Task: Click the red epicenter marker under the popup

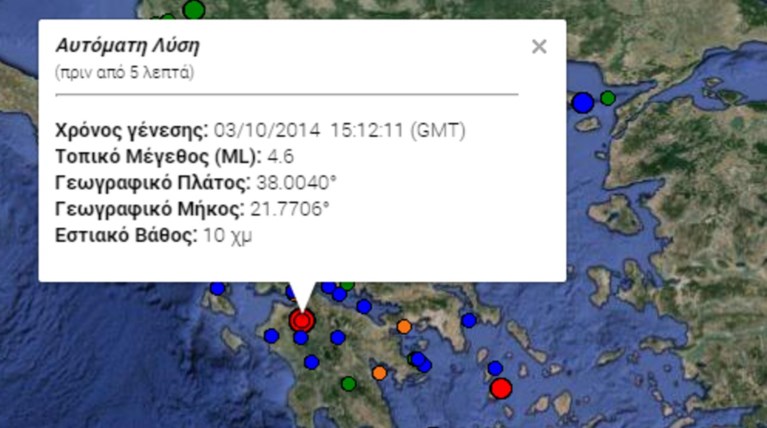Action: point(301,320)
